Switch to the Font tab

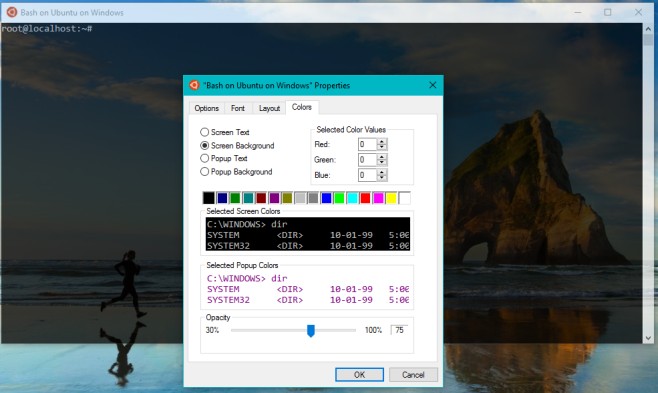[x=238, y=108]
